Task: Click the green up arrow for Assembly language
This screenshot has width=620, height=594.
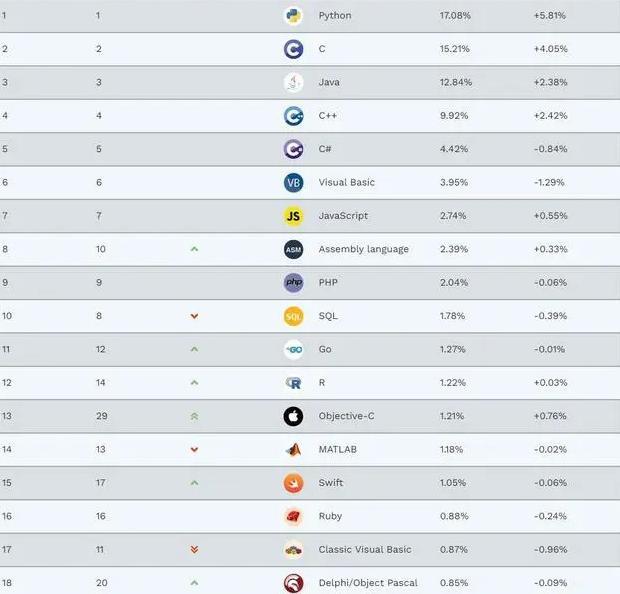Action: pos(194,249)
